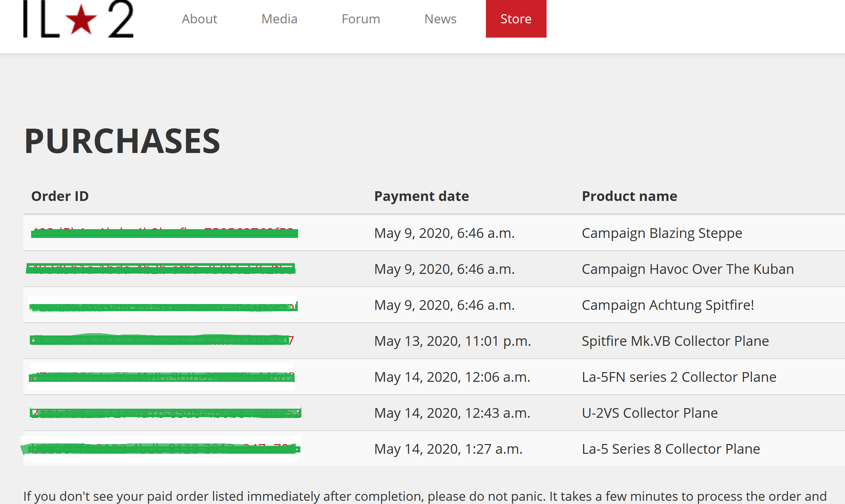Click the May 14, 2020, 12:43 a.m. date
Screen dimensions: 845x504
point(452,413)
